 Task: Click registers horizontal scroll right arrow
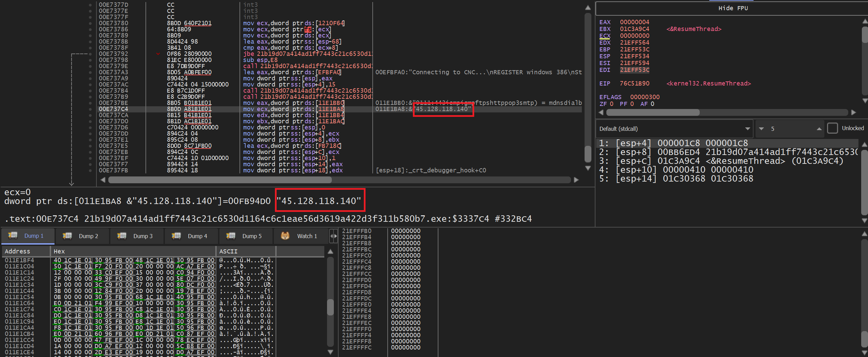tap(854, 112)
